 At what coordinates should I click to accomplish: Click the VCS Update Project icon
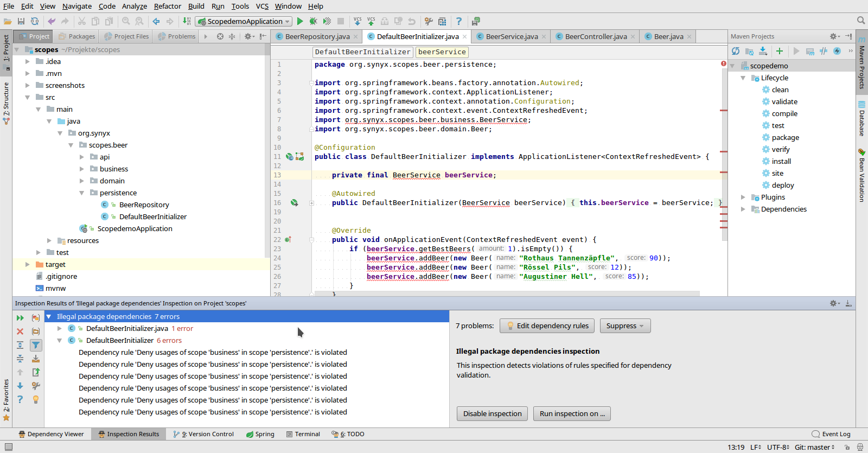[358, 21]
